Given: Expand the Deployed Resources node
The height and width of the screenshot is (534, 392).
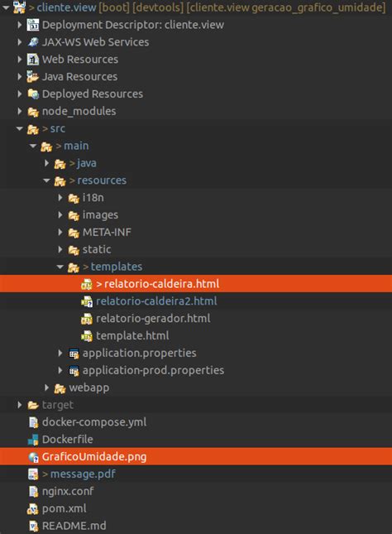Looking at the screenshot, I should 20,94.
